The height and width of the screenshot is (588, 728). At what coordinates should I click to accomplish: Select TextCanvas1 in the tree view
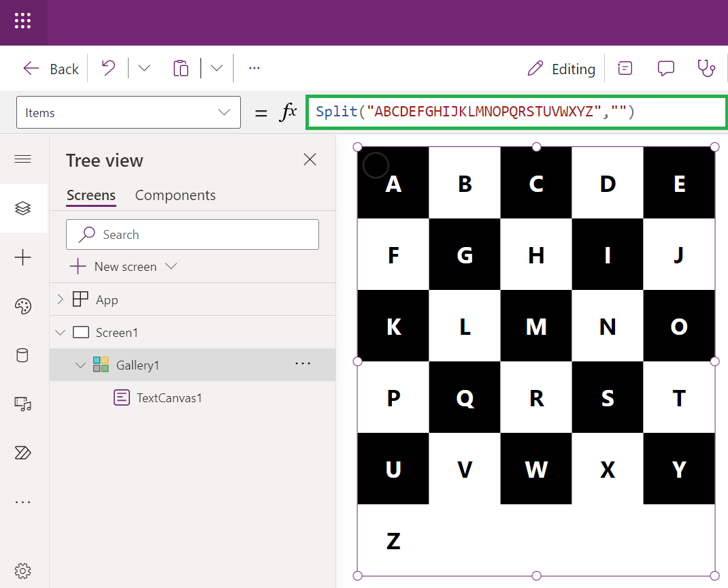point(169,398)
